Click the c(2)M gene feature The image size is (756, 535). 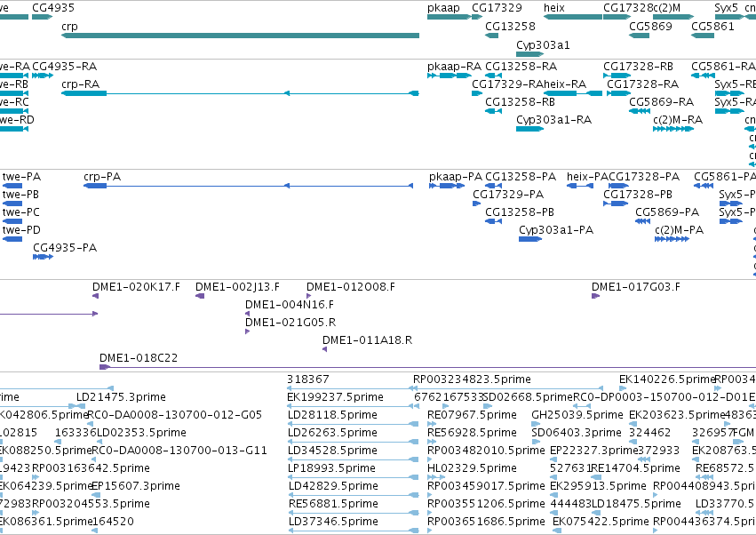pos(673,17)
